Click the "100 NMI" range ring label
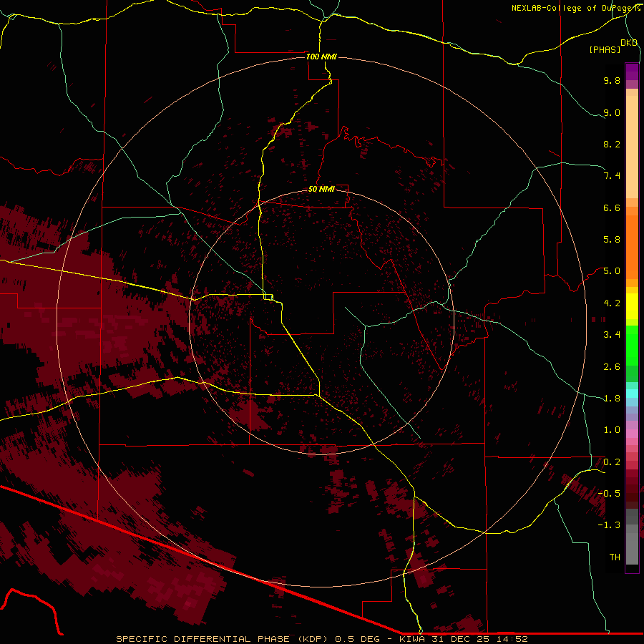This screenshot has width=644, height=644. click(x=321, y=57)
